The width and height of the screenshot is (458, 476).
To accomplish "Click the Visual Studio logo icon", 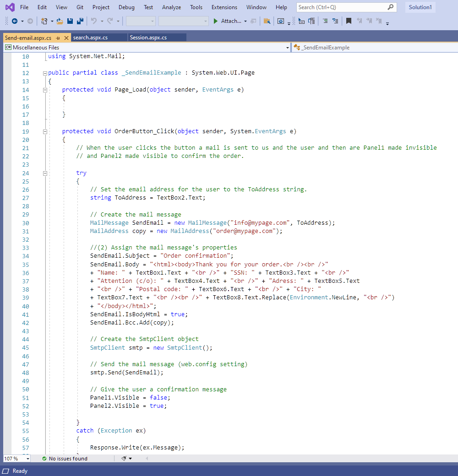I will pyautogui.click(x=10, y=7).
